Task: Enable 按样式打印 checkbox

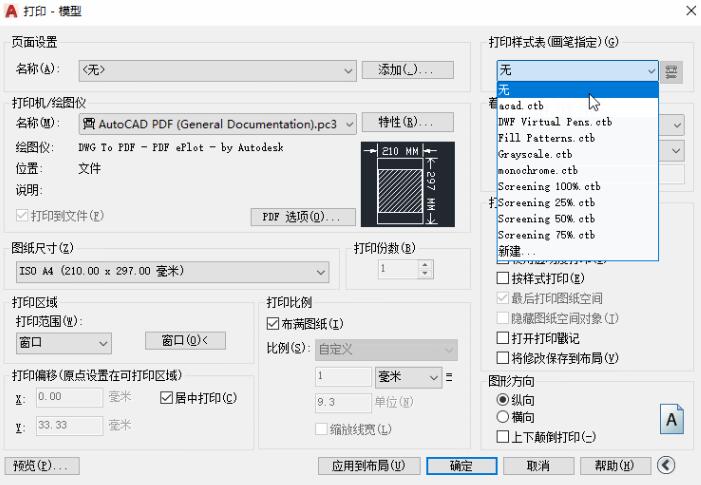Action: pyautogui.click(x=503, y=278)
